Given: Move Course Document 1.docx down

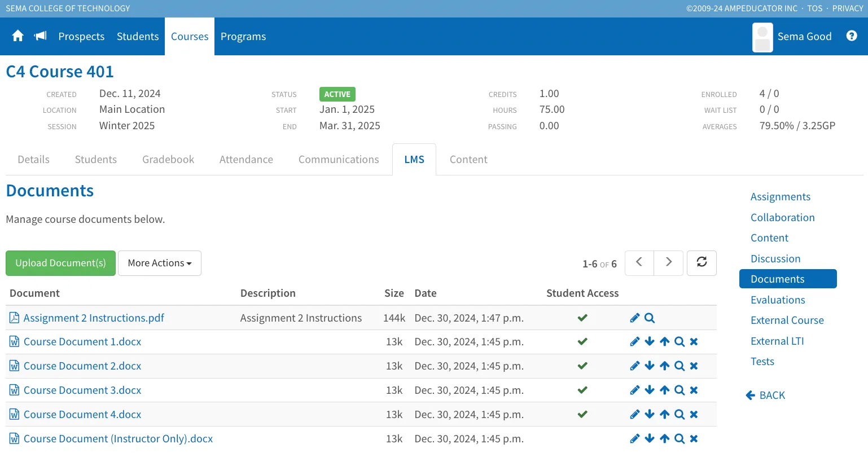Looking at the screenshot, I should [650, 341].
